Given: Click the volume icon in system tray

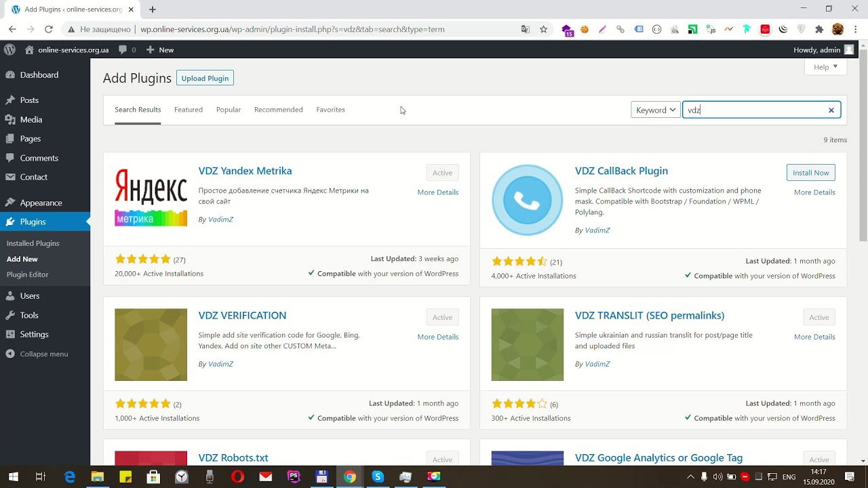Looking at the screenshot, I should click(717, 477).
